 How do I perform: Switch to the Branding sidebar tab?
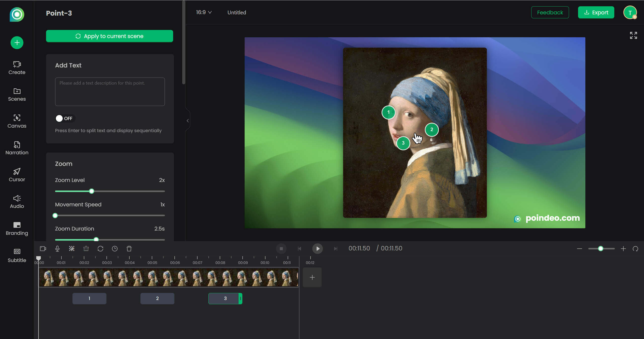point(17,229)
